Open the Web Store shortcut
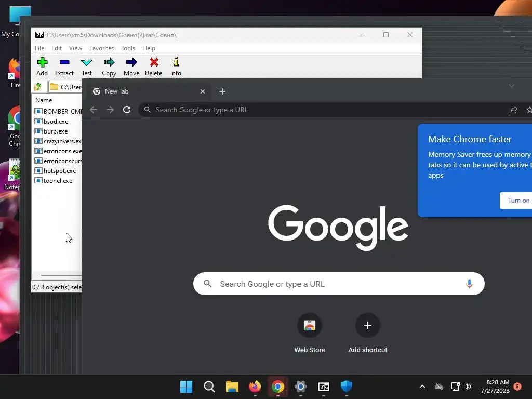This screenshot has width=532, height=399. (x=310, y=333)
